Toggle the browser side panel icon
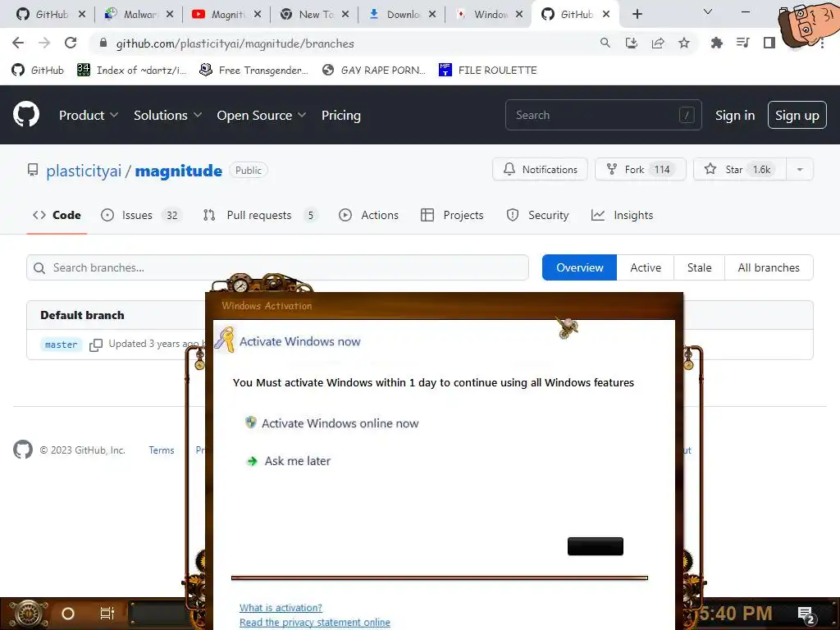This screenshot has width=840, height=630. [769, 43]
